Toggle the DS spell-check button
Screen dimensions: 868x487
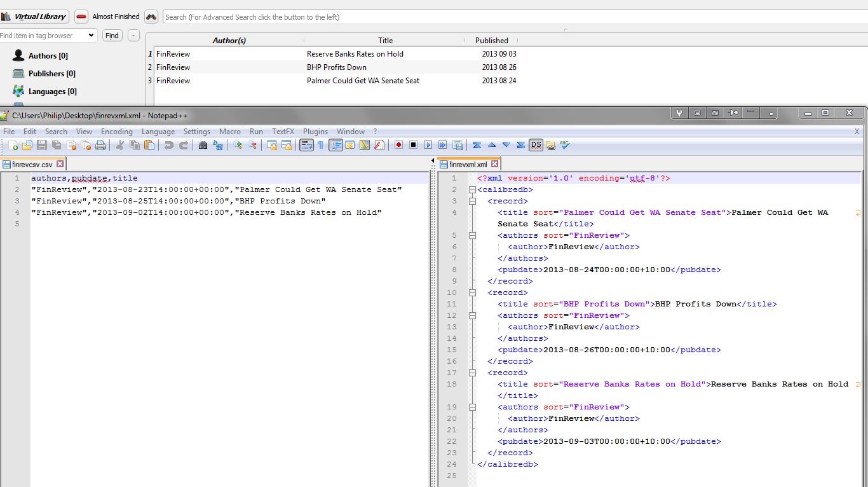[x=536, y=146]
